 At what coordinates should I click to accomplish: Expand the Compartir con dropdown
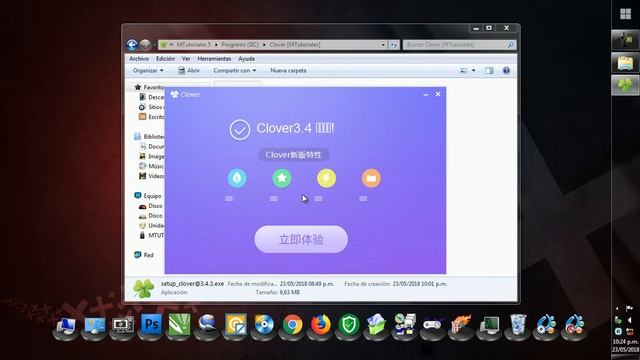[235, 71]
